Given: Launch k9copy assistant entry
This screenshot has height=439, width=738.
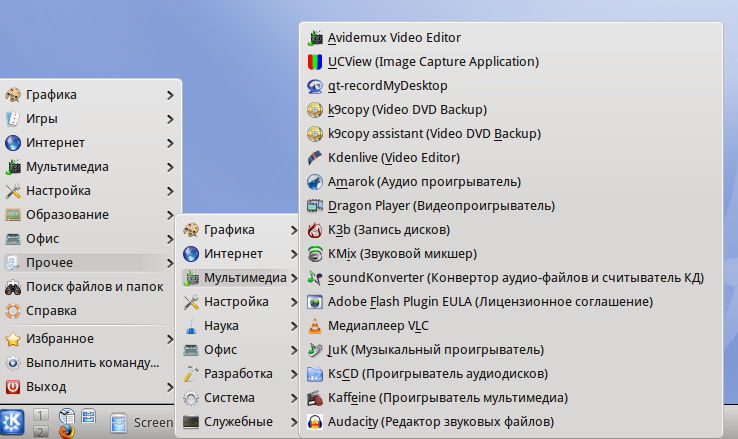Looking at the screenshot, I should point(511,134).
